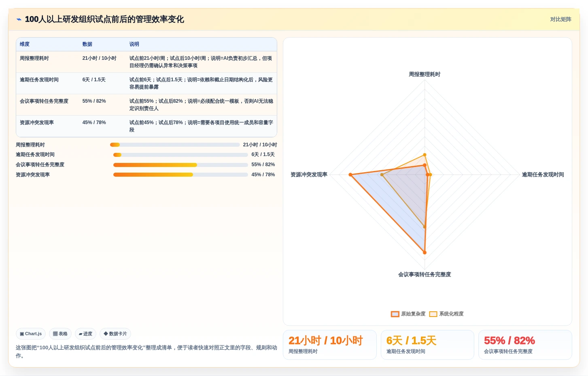Click yellow radar point on 周报整理耗时 axis
This screenshot has height=376, width=588.
click(425, 155)
